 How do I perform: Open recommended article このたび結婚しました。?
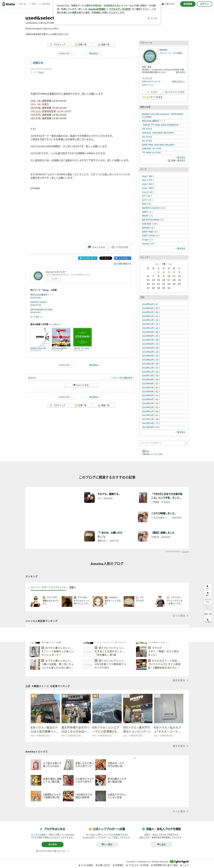point(163,513)
